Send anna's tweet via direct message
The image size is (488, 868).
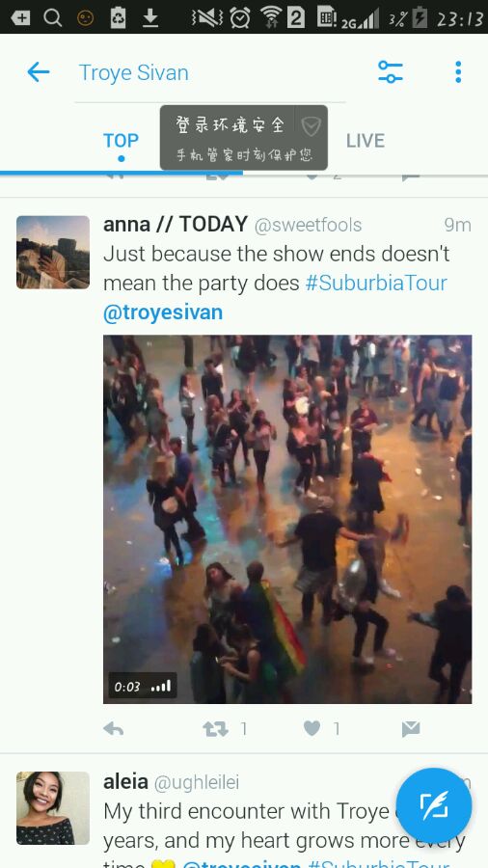(x=411, y=729)
